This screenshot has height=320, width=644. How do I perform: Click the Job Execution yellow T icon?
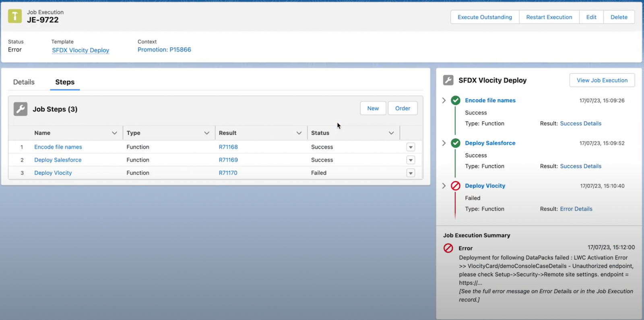pyautogui.click(x=15, y=16)
